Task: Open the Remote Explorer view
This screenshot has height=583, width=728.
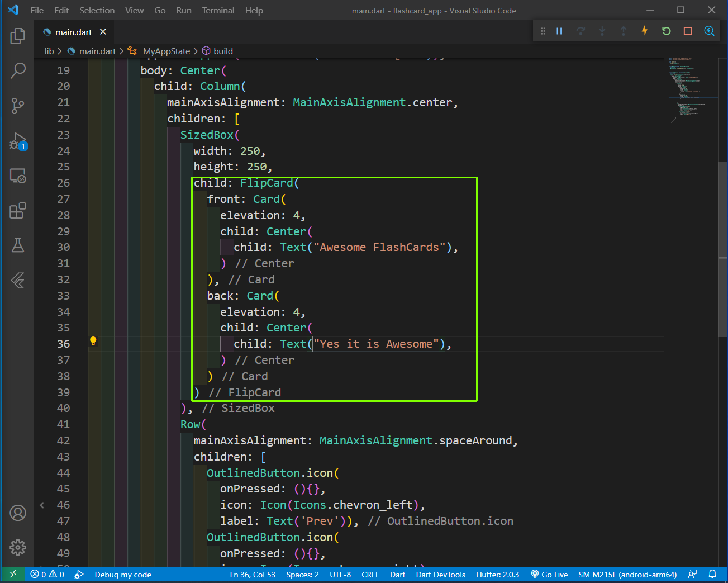Action: pos(18,176)
